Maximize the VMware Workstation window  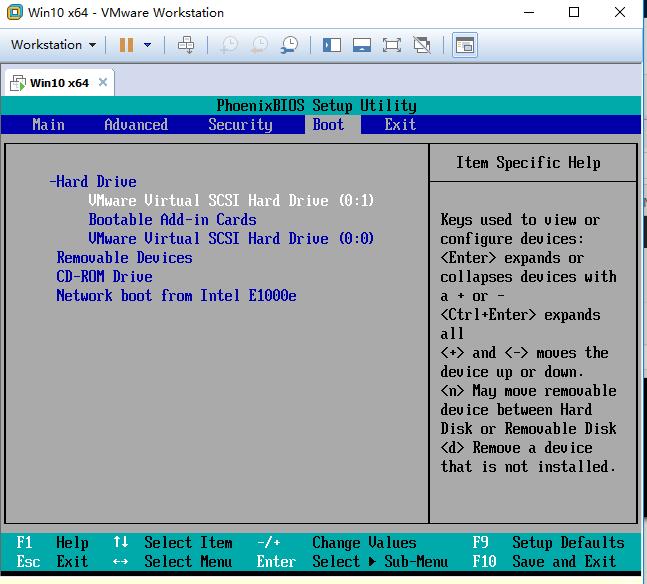574,12
